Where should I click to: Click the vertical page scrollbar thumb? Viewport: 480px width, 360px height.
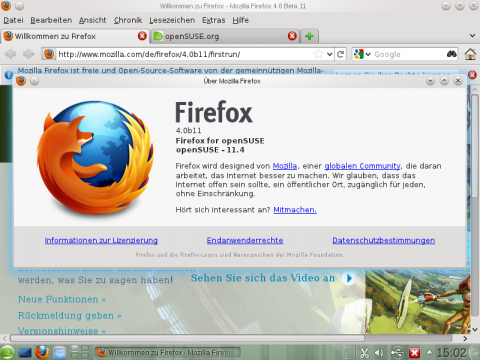[x=475, y=146]
